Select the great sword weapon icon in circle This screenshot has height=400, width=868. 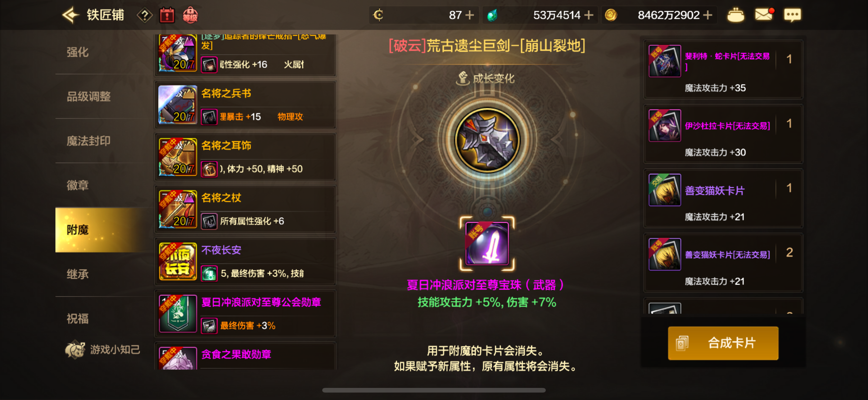point(487,140)
